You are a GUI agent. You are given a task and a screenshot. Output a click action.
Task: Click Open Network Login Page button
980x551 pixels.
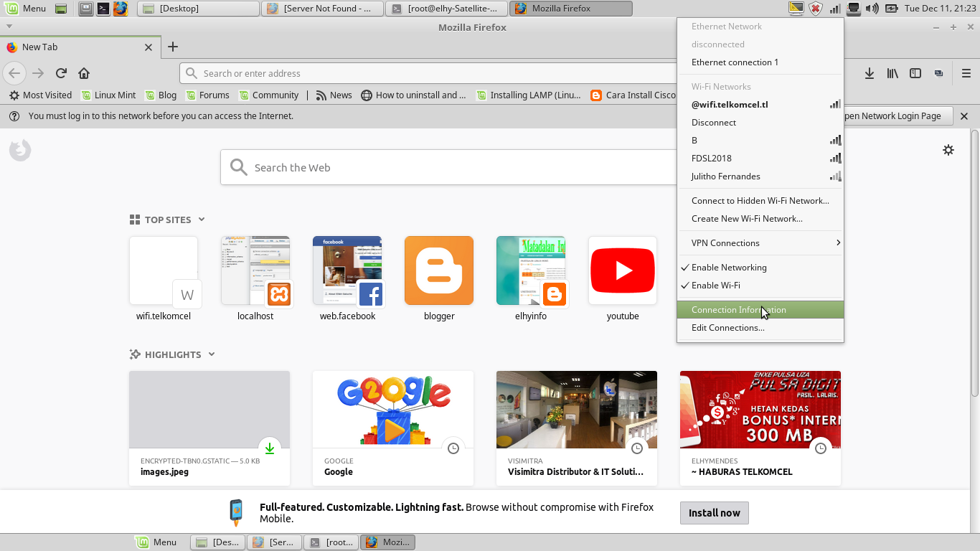point(897,116)
